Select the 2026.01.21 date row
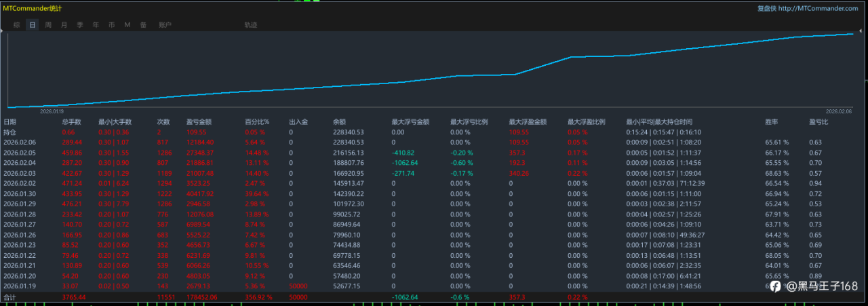The width and height of the screenshot is (868, 306). point(20,265)
